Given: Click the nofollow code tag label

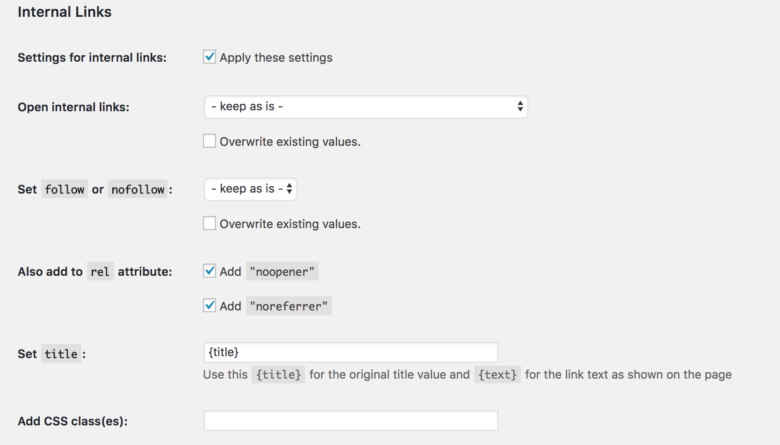Looking at the screenshot, I should (x=138, y=189).
